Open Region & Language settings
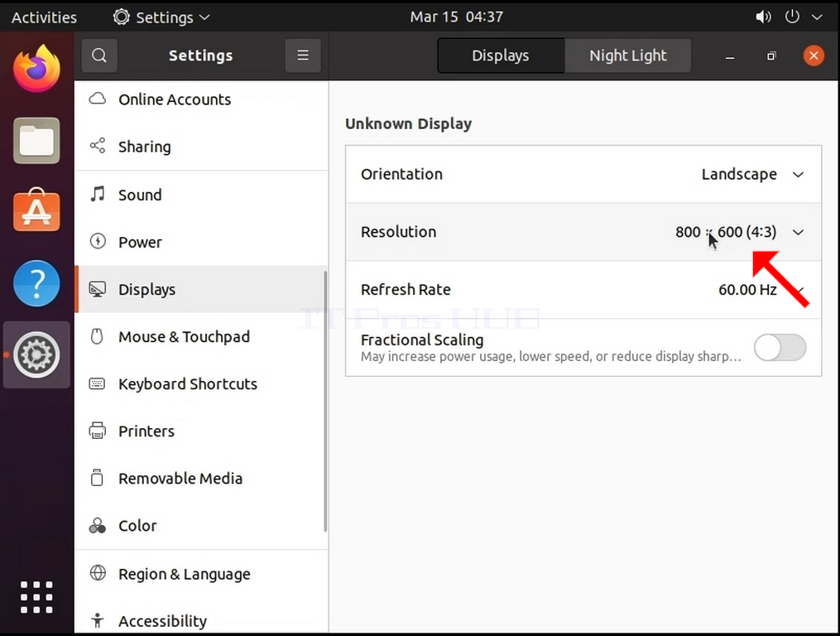 pyautogui.click(x=201, y=574)
